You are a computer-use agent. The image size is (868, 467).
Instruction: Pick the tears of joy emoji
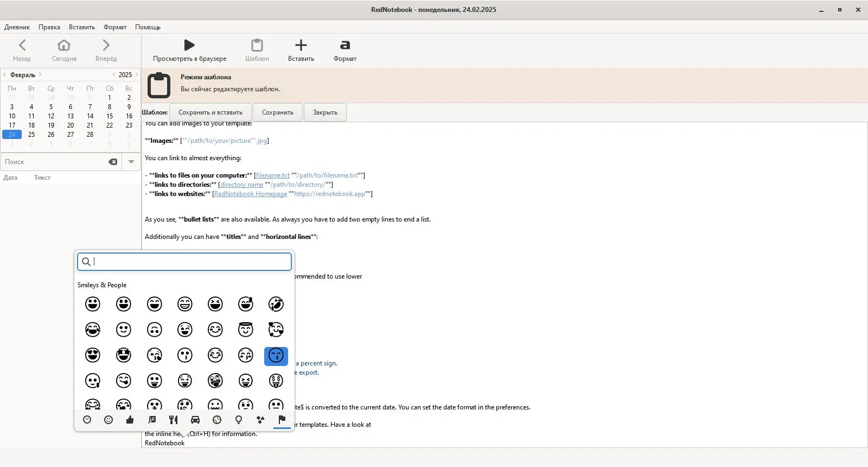click(x=93, y=330)
